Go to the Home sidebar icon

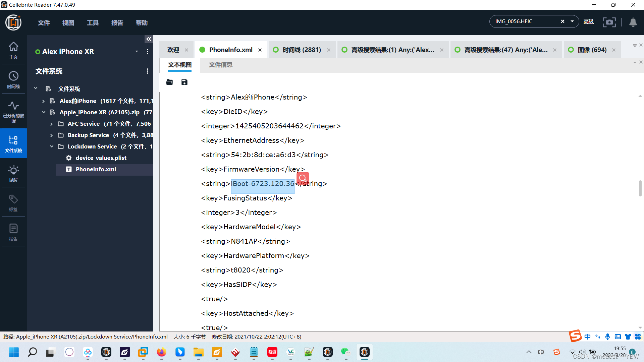coord(13,50)
